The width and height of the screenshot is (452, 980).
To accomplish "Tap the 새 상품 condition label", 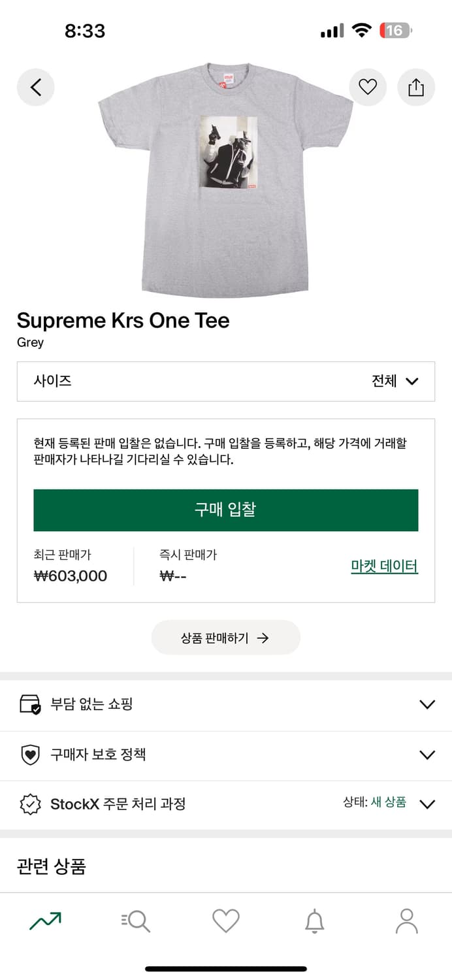I will (388, 802).
